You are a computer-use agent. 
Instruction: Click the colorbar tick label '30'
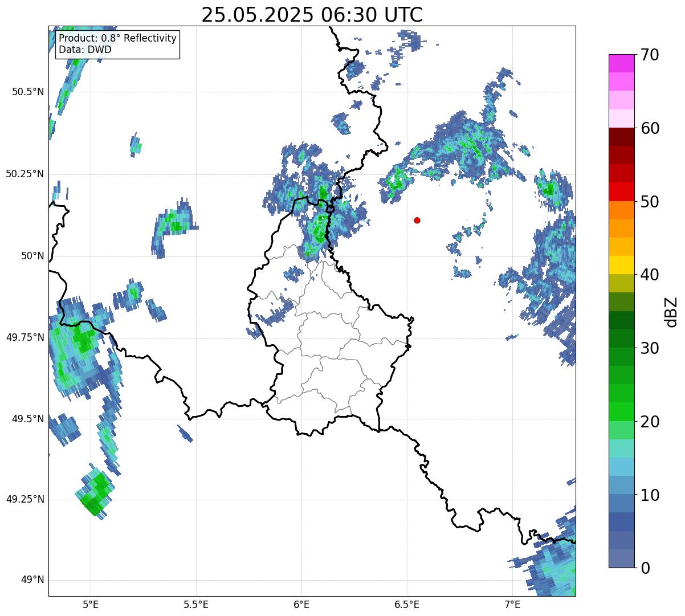click(650, 348)
